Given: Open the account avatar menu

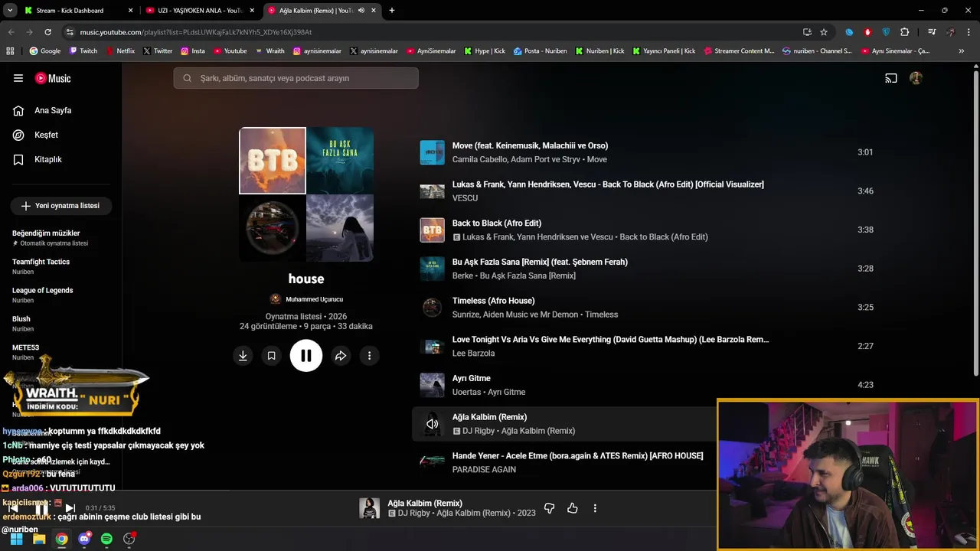Looking at the screenshot, I should coord(916,78).
